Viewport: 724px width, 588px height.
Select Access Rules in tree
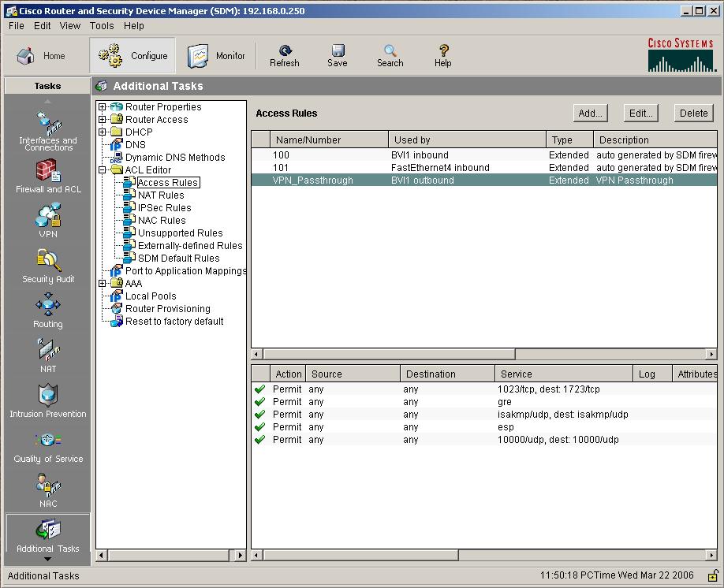168,183
